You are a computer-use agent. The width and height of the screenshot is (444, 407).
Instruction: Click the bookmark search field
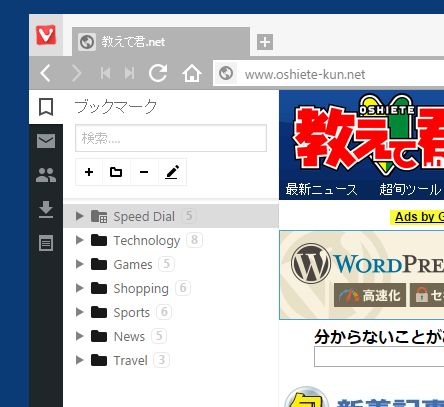(x=171, y=138)
